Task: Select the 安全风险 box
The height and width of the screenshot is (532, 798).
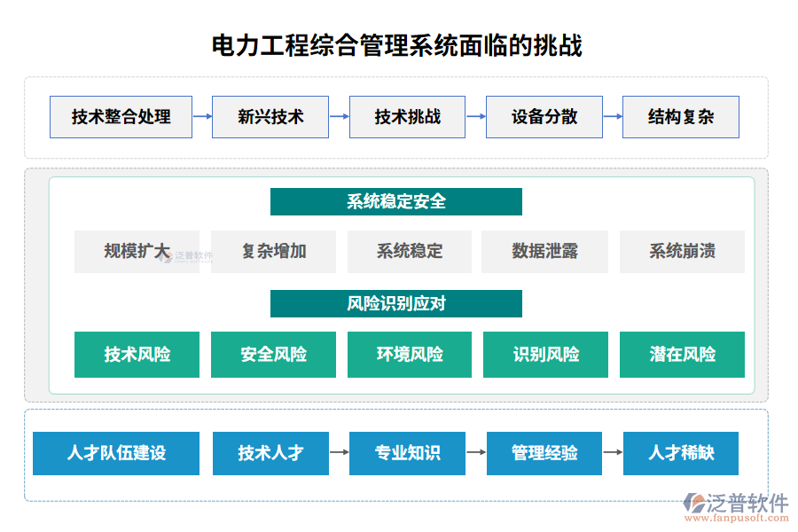Action: [x=273, y=355]
